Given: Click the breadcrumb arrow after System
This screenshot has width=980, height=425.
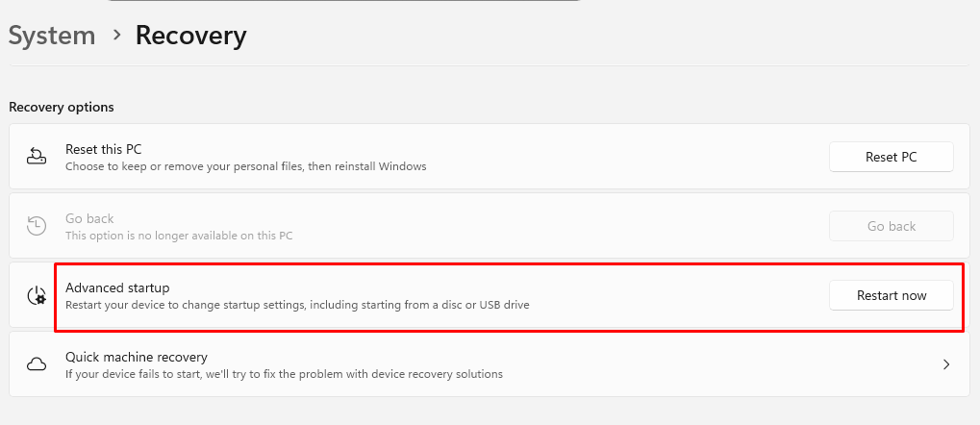Looking at the screenshot, I should coord(116,36).
